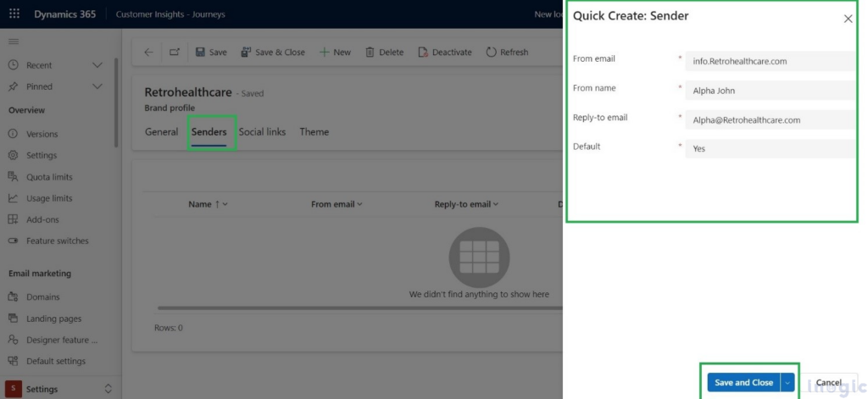Screen dimensions: 868x399
Task: Click the From email input field
Action: point(770,61)
